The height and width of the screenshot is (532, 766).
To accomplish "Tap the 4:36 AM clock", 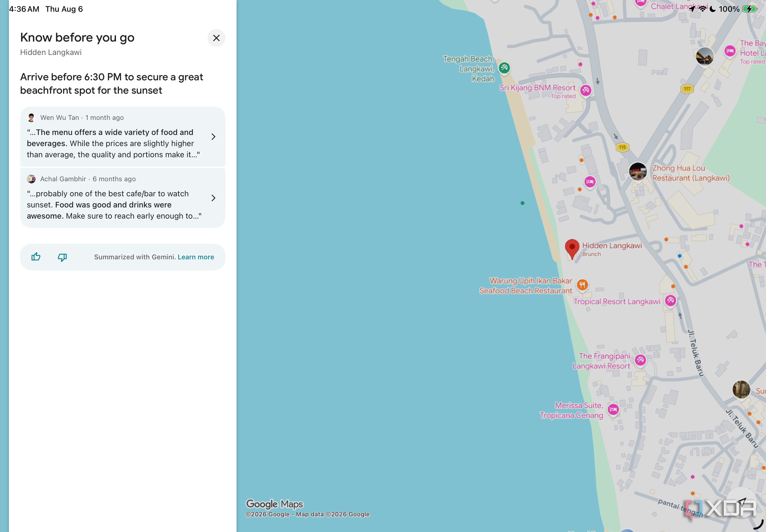I will click(x=24, y=9).
